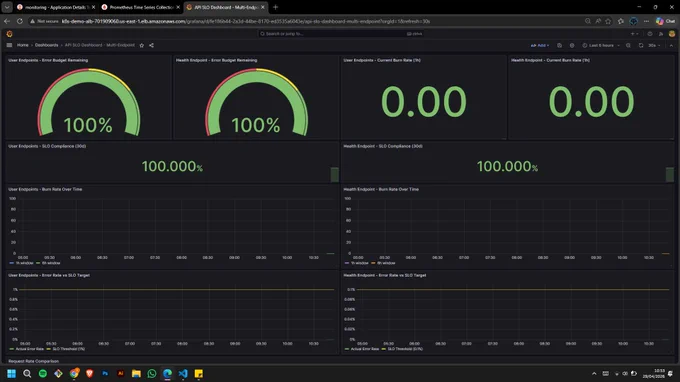This screenshot has height=382, width=680.
Task: Open the Grafana home logo
Action: click(x=10, y=34)
